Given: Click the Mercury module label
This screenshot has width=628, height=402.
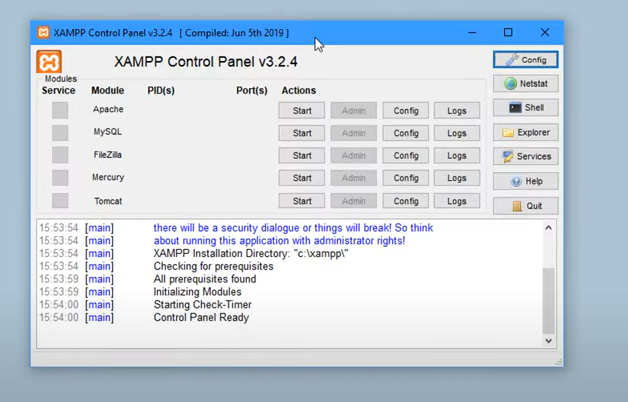Looking at the screenshot, I should 108,177.
